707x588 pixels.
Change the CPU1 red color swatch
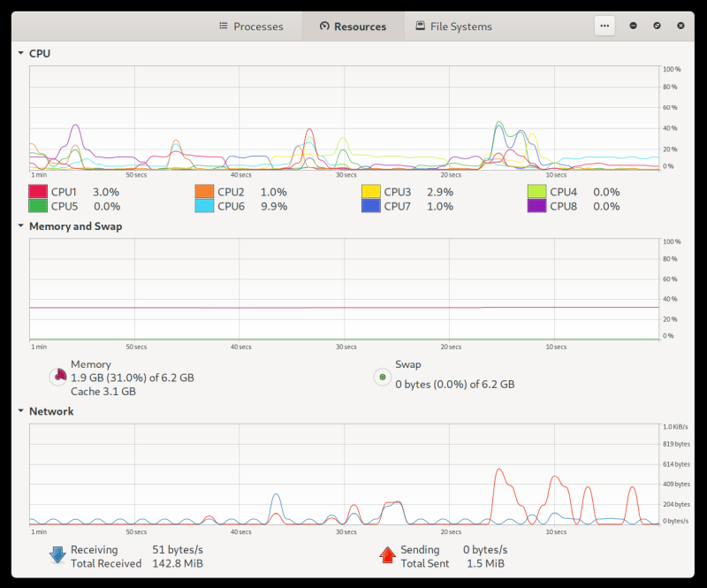tap(38, 192)
